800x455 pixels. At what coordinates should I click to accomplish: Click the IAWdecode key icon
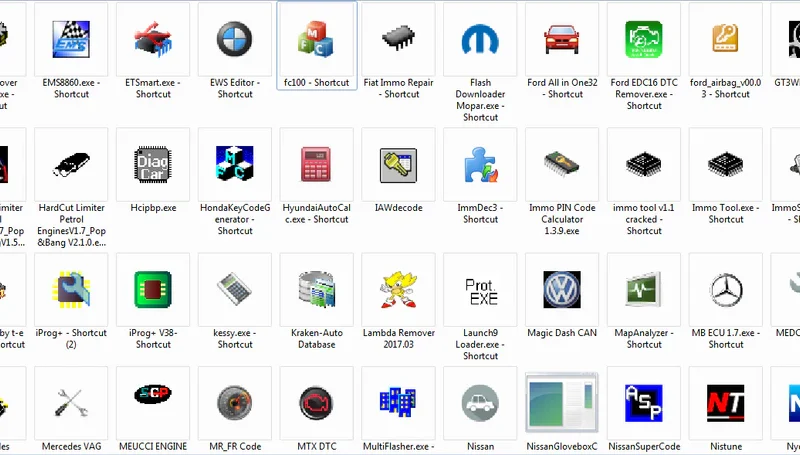click(399, 164)
